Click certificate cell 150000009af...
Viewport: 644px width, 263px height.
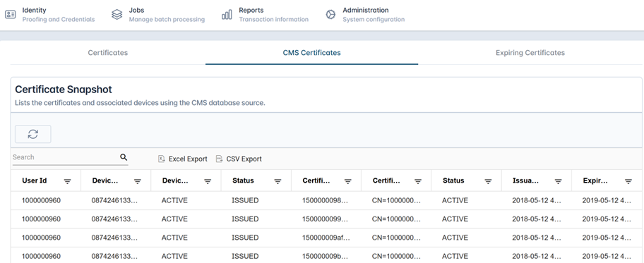326,238
